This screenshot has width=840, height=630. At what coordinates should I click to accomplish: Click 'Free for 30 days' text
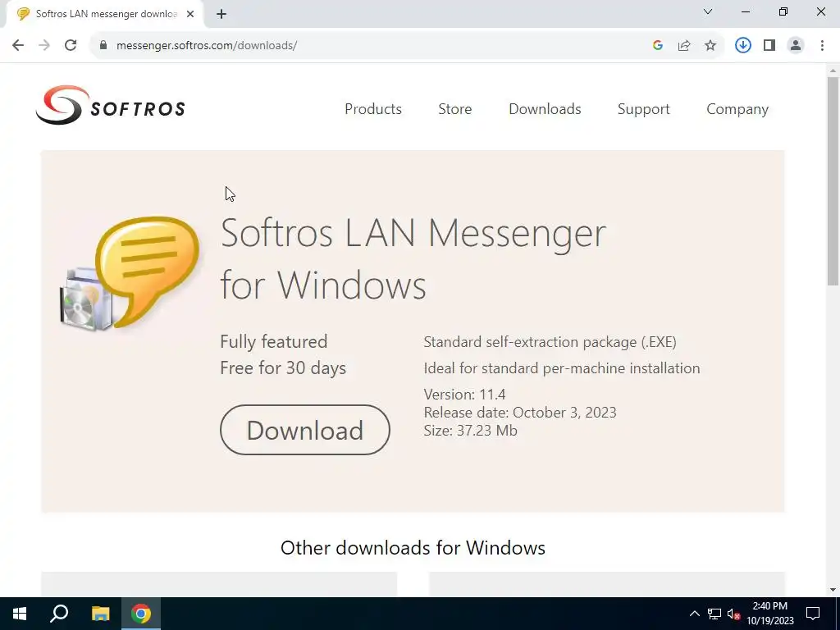[283, 368]
